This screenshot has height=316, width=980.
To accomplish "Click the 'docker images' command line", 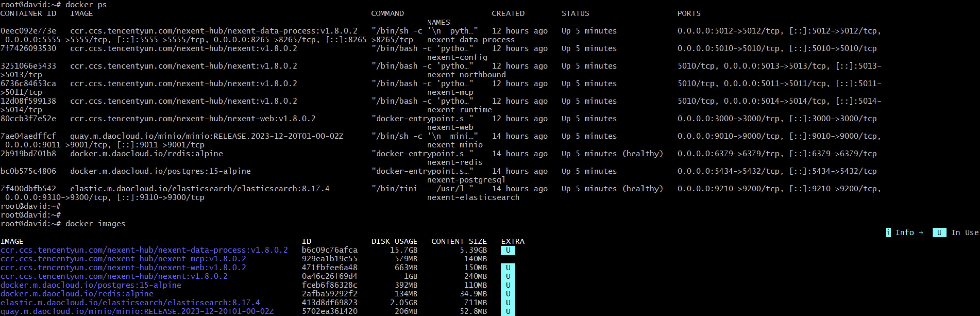I will point(95,224).
